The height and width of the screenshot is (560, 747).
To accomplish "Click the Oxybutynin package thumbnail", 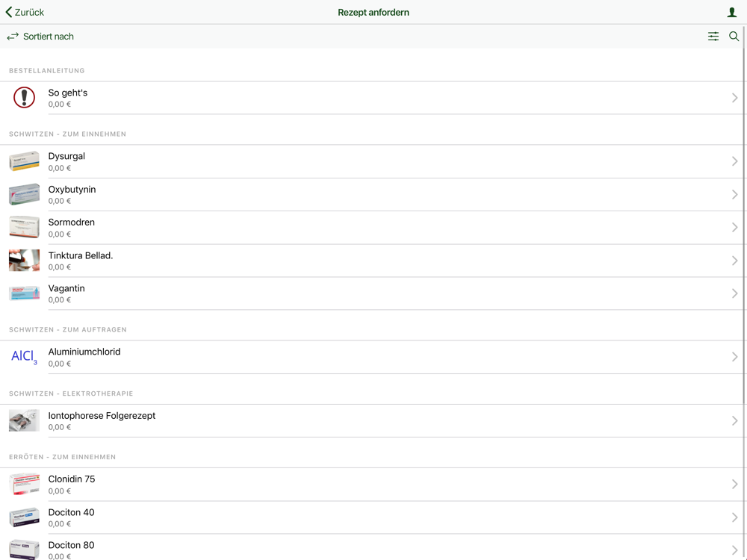I will click(25, 194).
